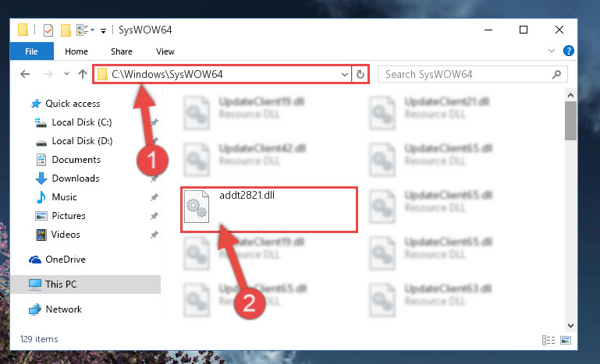Click the search magnifier icon

(x=557, y=74)
